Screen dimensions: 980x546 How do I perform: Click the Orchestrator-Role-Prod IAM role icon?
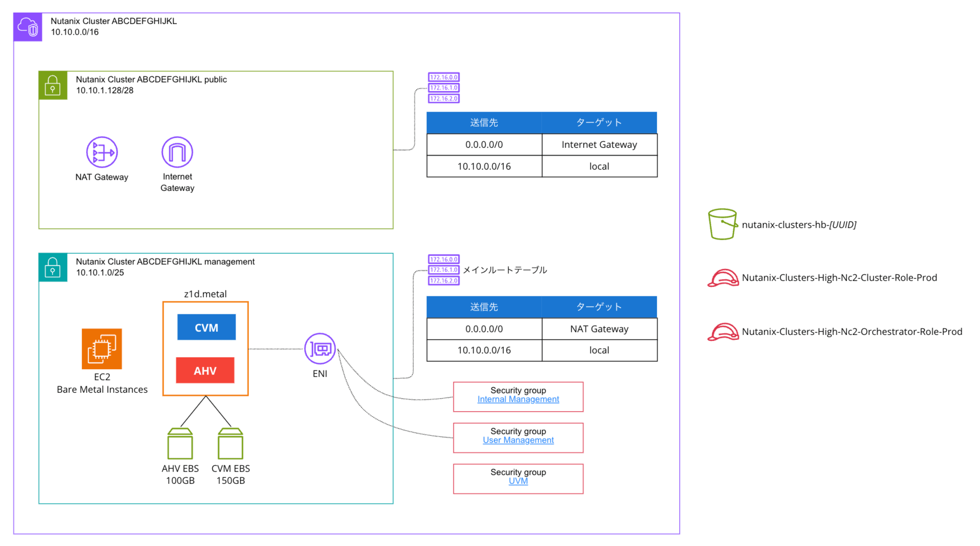point(723,332)
